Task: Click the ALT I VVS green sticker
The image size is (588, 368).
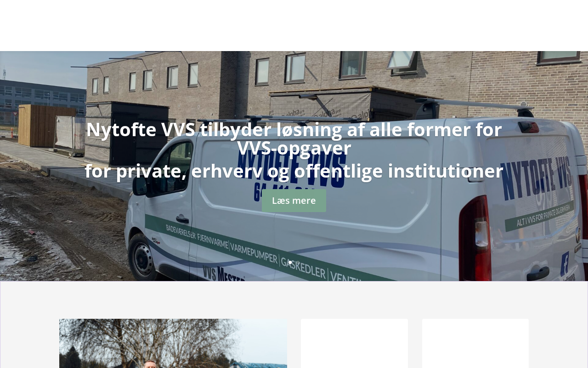Action: [x=540, y=216]
